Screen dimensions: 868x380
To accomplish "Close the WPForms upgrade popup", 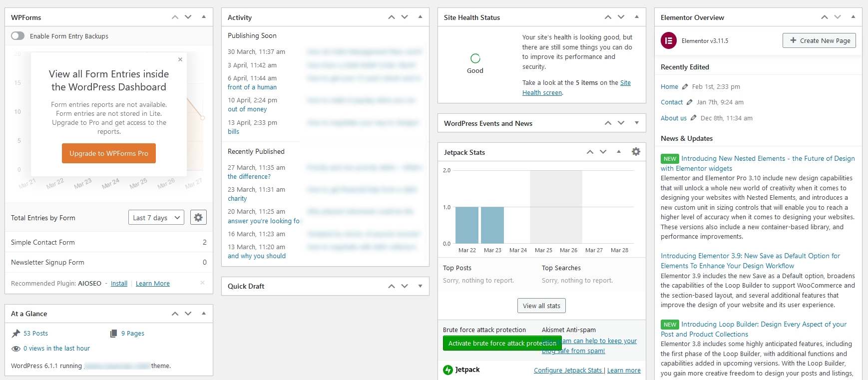I will [180, 59].
